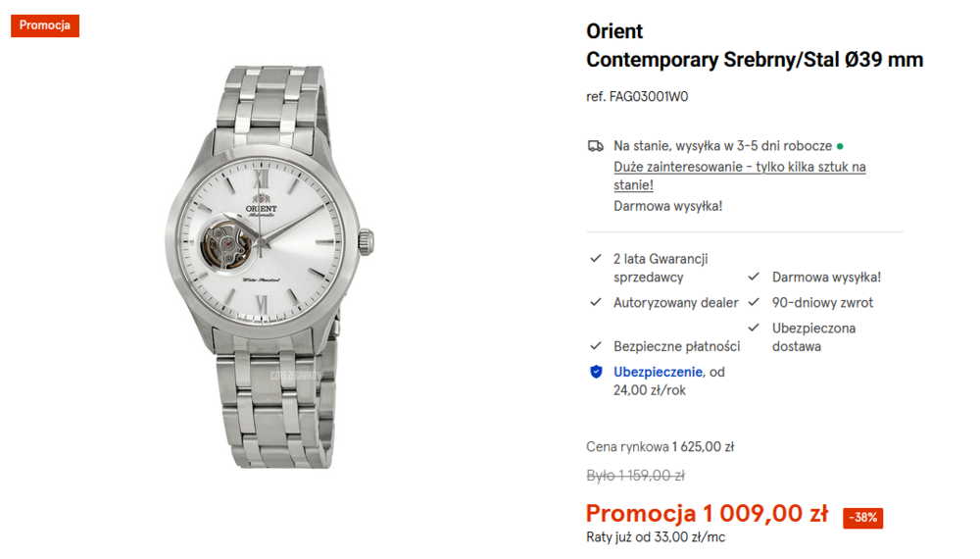The width and height of the screenshot is (980, 559).
Task: Click the checkmark beside 2 lata Gwarancji
Action: click(596, 259)
